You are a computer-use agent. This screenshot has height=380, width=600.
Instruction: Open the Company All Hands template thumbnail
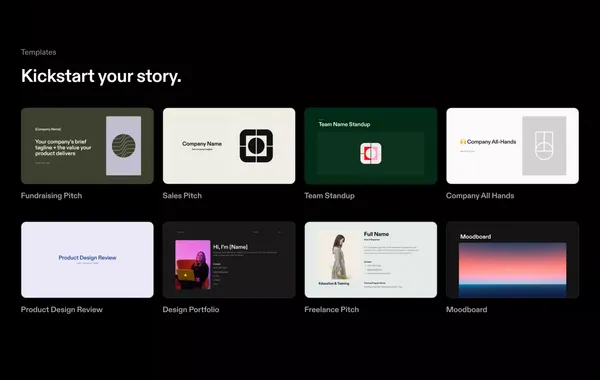[512, 146]
